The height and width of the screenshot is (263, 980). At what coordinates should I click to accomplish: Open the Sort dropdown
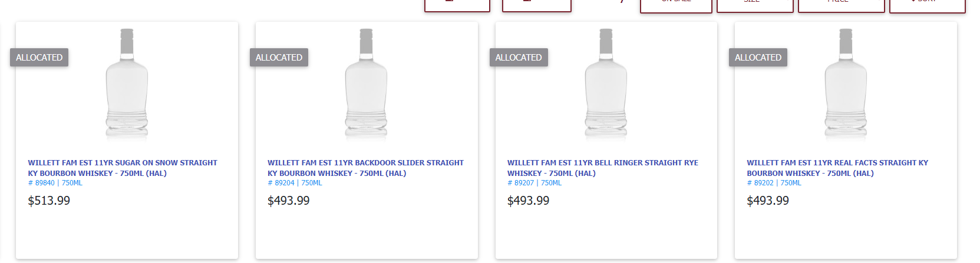pos(927,5)
